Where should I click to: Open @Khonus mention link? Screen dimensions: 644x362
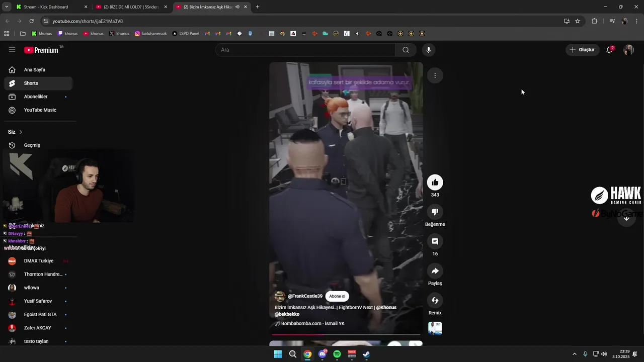point(386,307)
